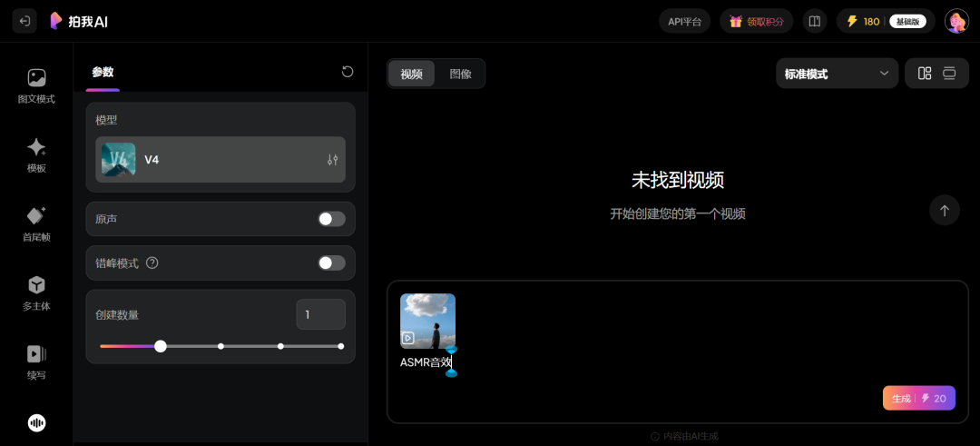Switch to grid layout view icon
Viewport: 980px width, 446px height.
coord(925,74)
